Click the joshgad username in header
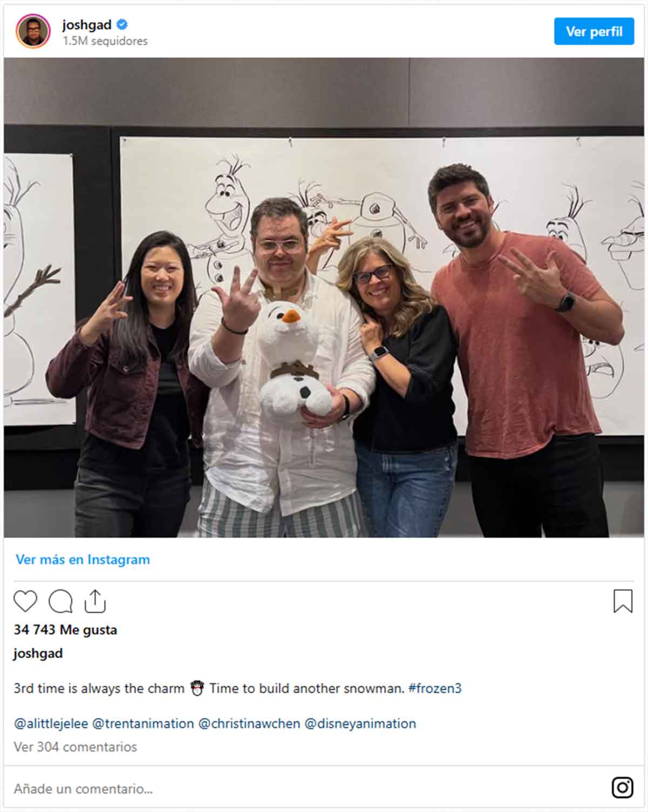648x812 pixels. pos(87,25)
